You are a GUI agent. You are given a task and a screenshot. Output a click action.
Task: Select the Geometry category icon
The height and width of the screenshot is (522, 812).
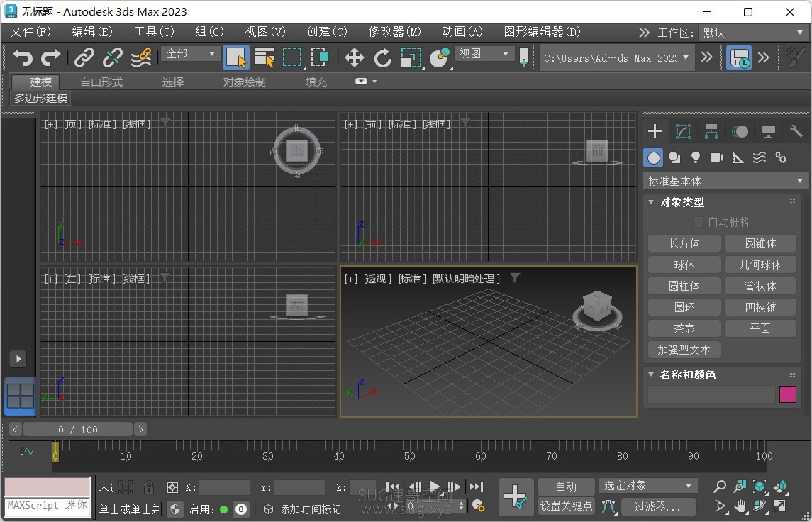(x=654, y=158)
